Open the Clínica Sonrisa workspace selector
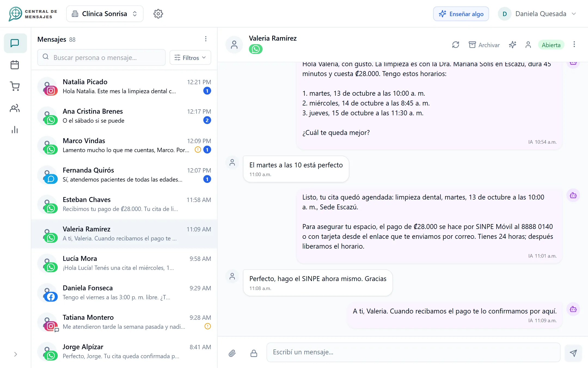 coord(105,14)
